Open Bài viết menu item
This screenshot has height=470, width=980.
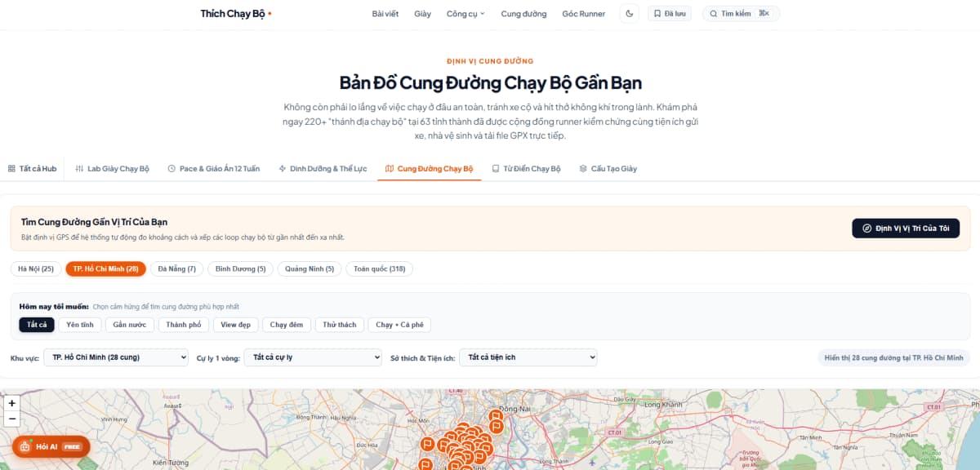(385, 14)
